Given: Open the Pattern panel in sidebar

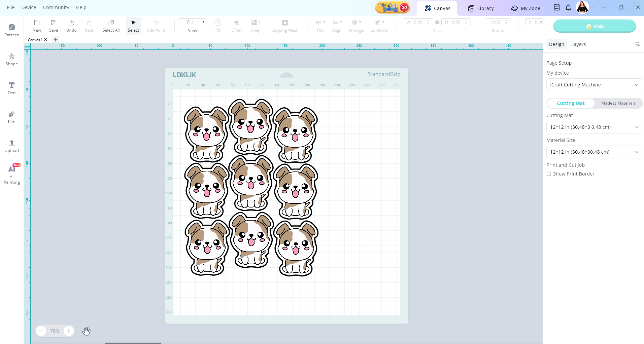Looking at the screenshot, I should click(x=11, y=30).
